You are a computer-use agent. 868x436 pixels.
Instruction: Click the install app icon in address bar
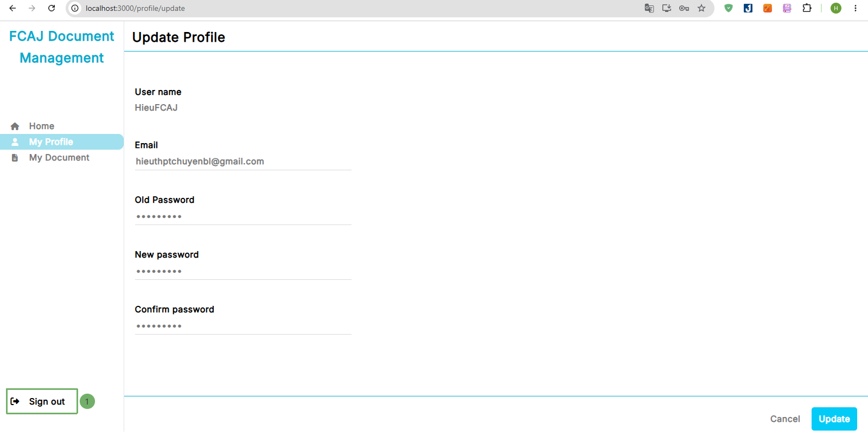pyautogui.click(x=667, y=8)
